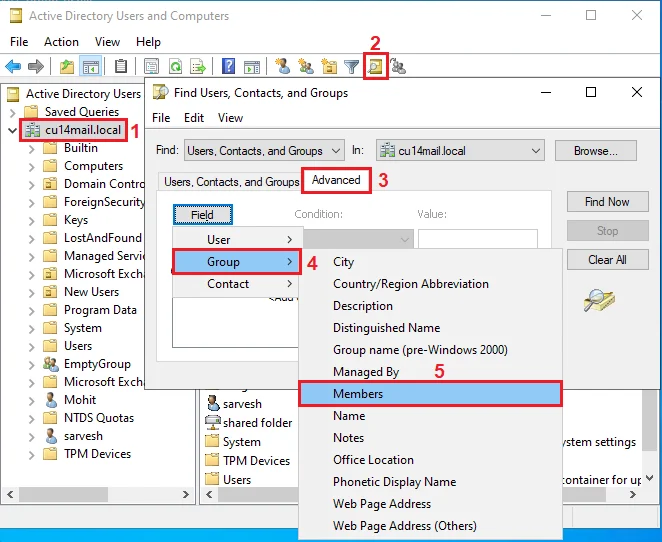Viewport: 662px width, 542px height.
Task: Expand the TPM Devices tree node
Action: pyautogui.click(x=32, y=454)
